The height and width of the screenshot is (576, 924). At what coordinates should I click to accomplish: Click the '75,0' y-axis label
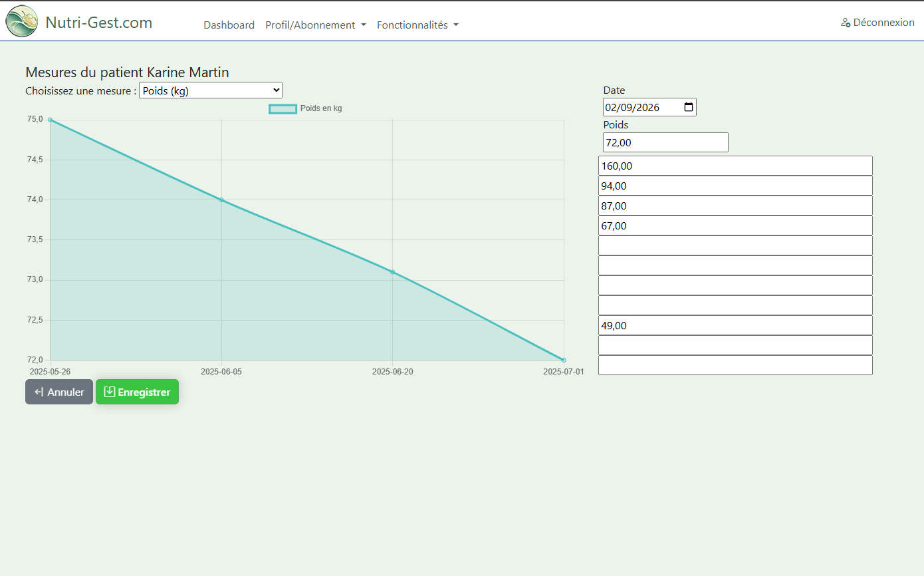click(35, 119)
